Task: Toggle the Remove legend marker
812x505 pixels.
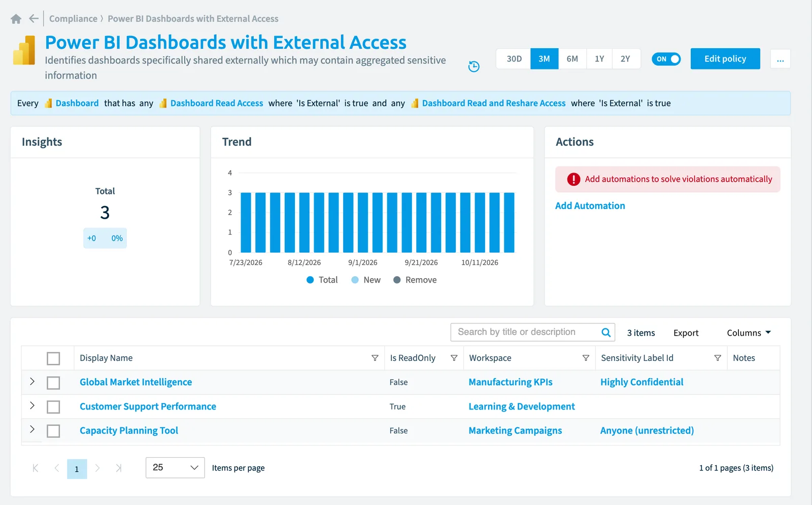Action: click(397, 280)
